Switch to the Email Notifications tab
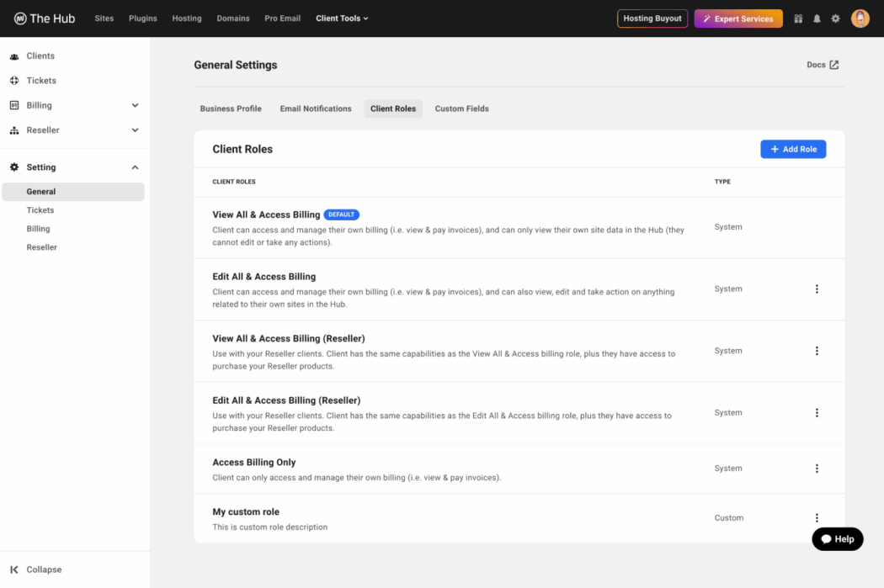 pos(316,109)
